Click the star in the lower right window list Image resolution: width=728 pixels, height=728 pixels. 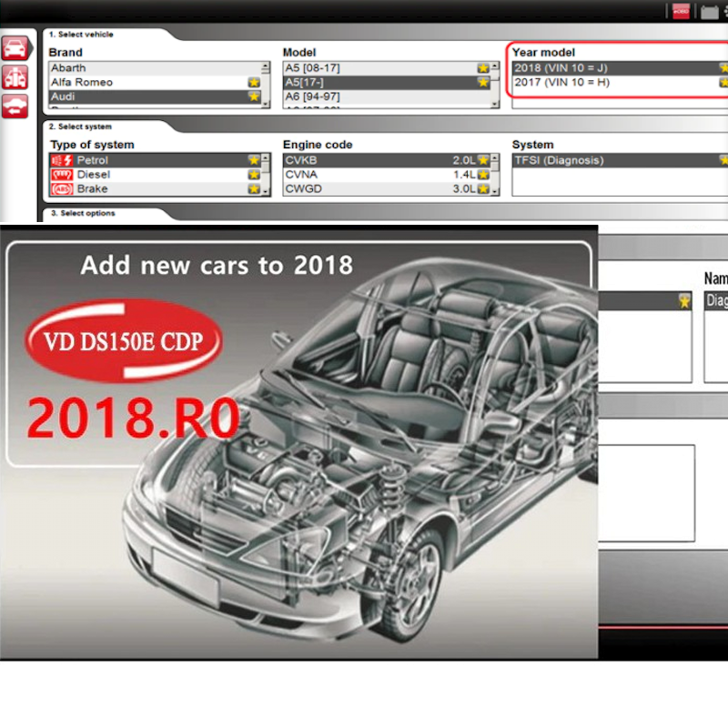pos(684,301)
